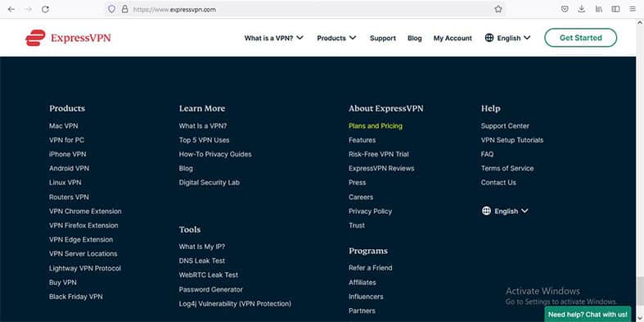Screen dimensions: 644x322
Task: Open the Routers VPN link
Action: pos(69,197)
